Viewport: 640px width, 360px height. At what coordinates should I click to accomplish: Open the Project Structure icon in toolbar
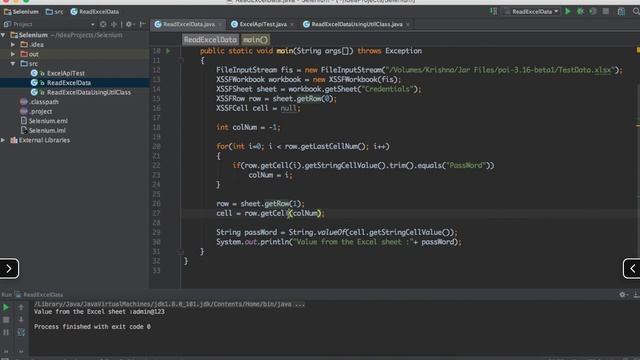coord(621,11)
